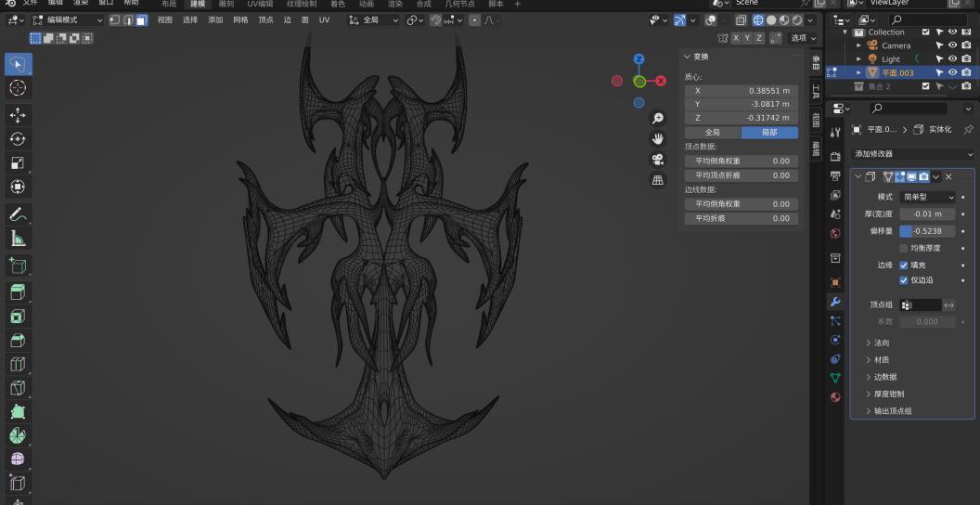Image resolution: width=980 pixels, height=505 pixels.
Task: Select the Rotate tool in left toolbar
Action: pos(18,138)
